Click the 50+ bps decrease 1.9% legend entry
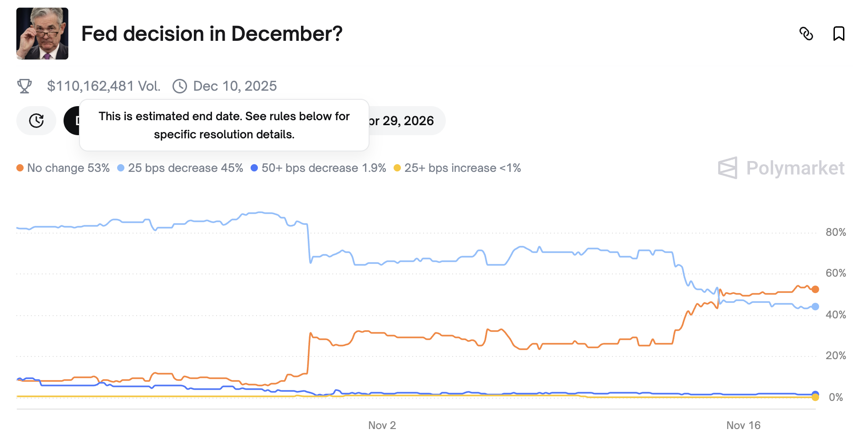 (319, 168)
